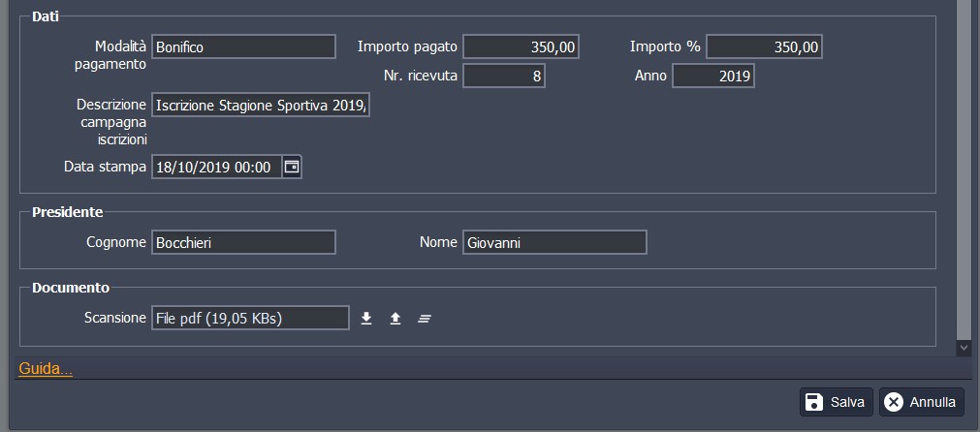
Task: Select the Cognome field with Bocchieri
Action: click(x=243, y=242)
